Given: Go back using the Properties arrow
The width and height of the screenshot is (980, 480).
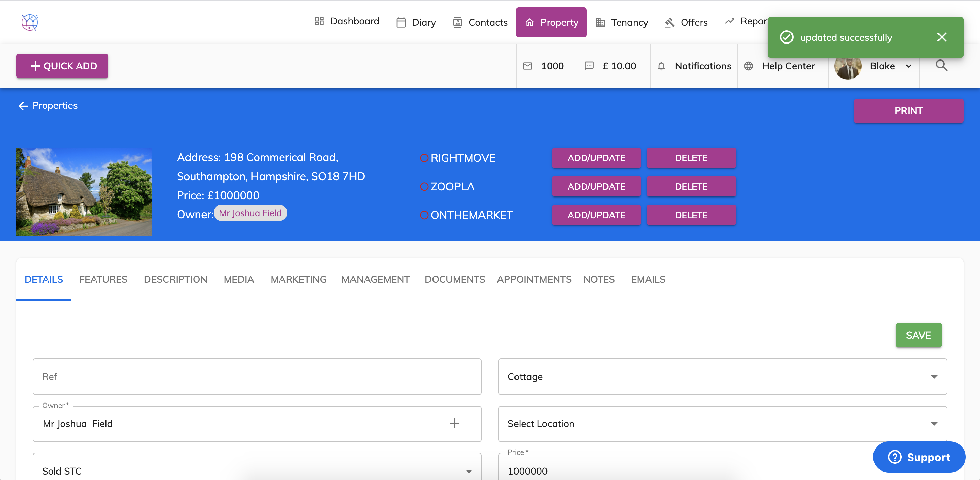Looking at the screenshot, I should tap(23, 106).
